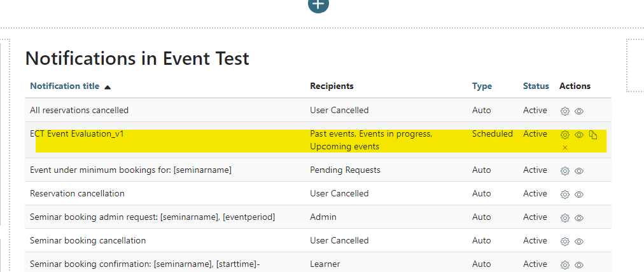Sort notifications by Status column
The image size is (644, 272).
(536, 86)
